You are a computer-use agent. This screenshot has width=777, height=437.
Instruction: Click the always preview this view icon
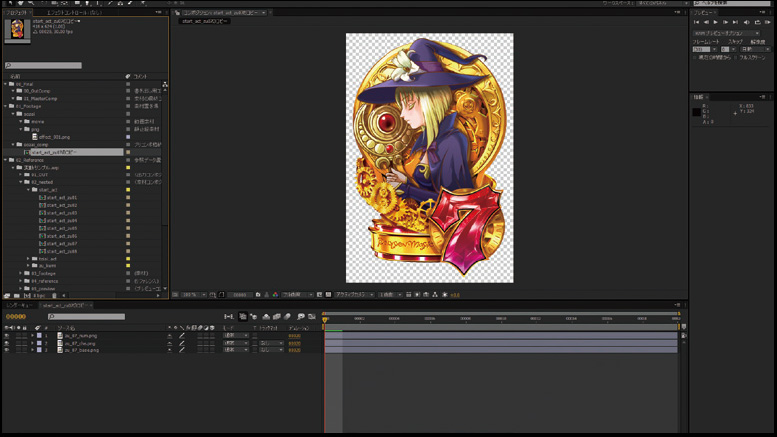click(175, 294)
